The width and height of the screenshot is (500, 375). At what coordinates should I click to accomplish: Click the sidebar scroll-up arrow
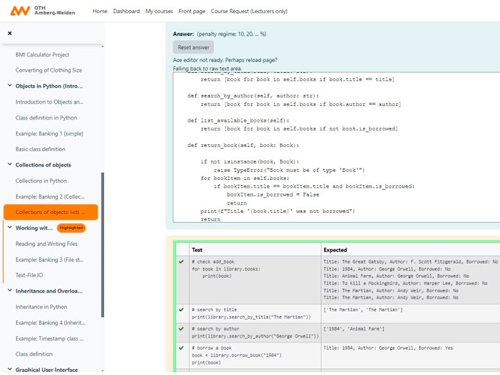click(102, 46)
